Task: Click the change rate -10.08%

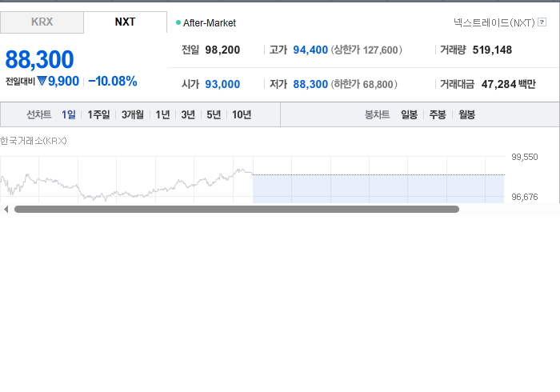Action: tap(113, 82)
